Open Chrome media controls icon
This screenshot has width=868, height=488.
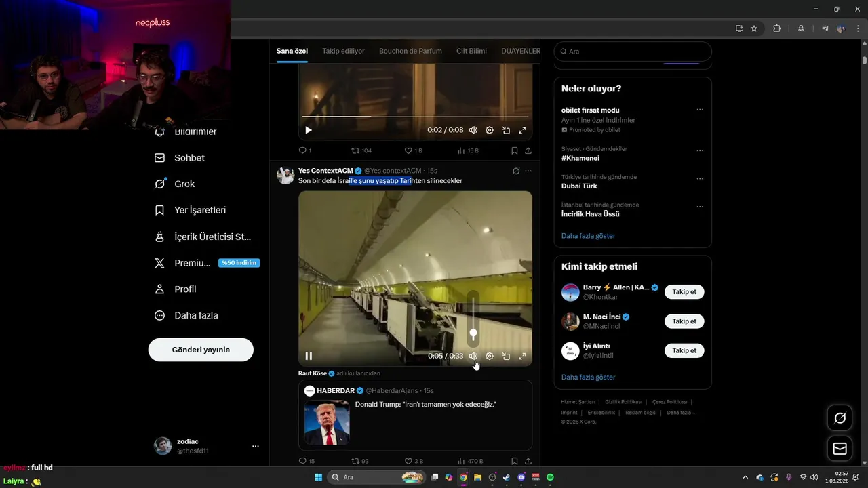825,28
